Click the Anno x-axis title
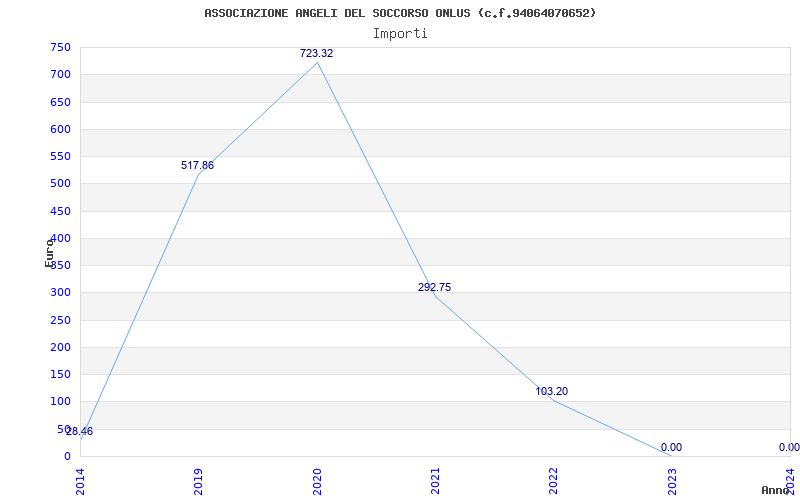800x500 pixels. click(775, 490)
